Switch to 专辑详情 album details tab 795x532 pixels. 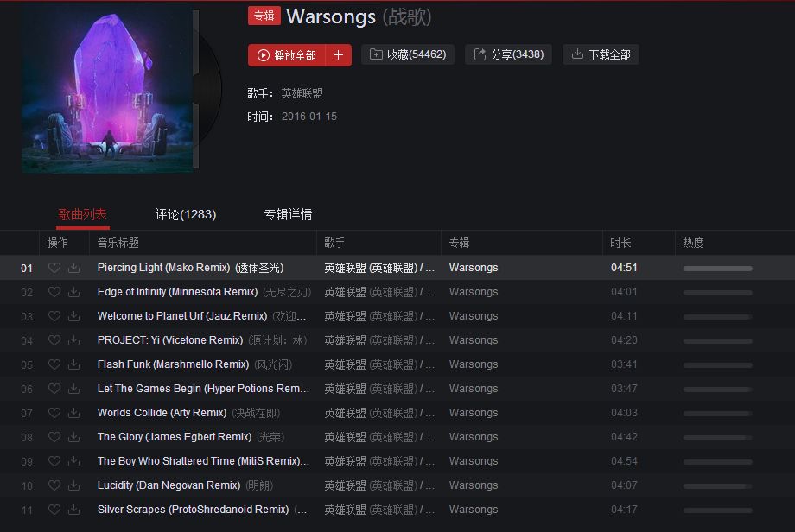click(288, 214)
